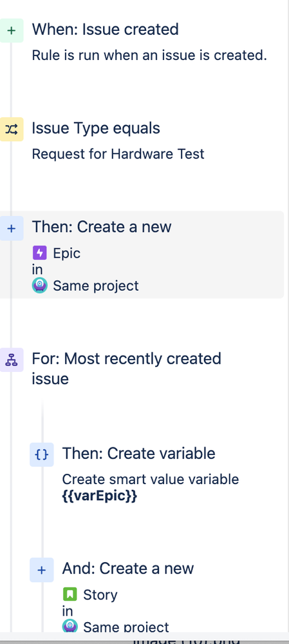Click the Rule is run description text

click(149, 55)
